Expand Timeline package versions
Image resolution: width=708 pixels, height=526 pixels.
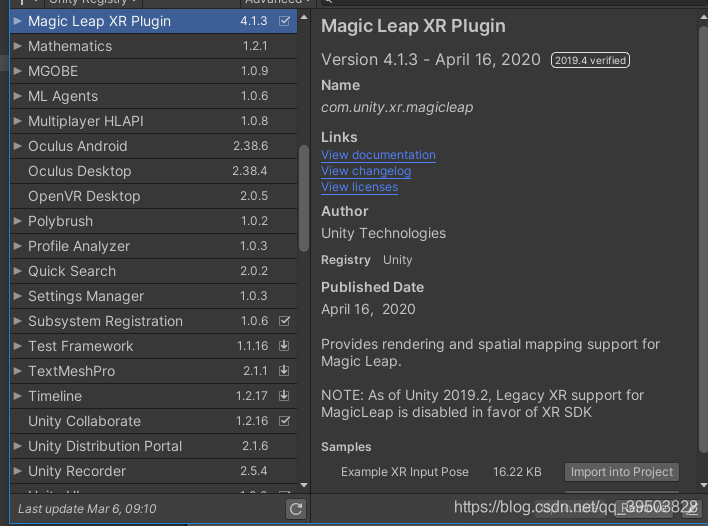18,396
